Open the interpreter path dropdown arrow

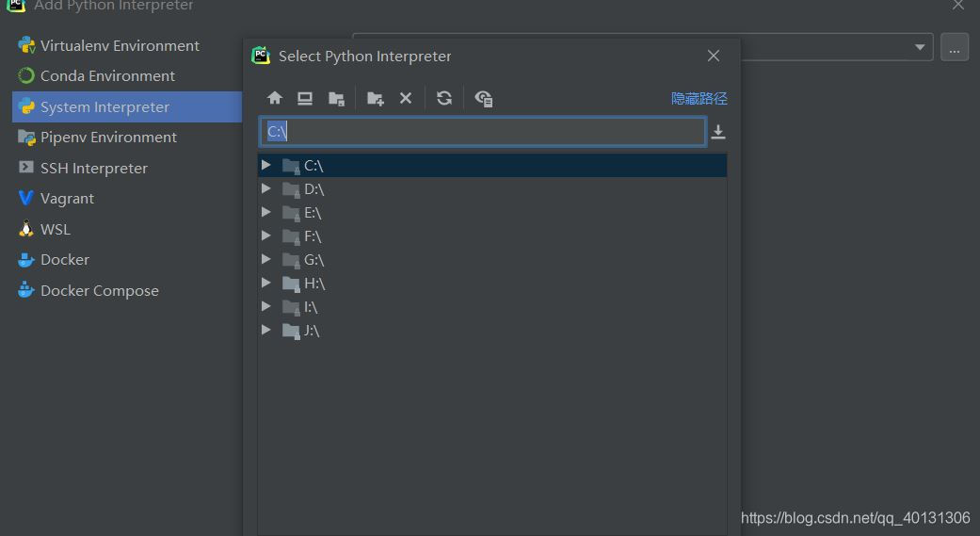(920, 47)
